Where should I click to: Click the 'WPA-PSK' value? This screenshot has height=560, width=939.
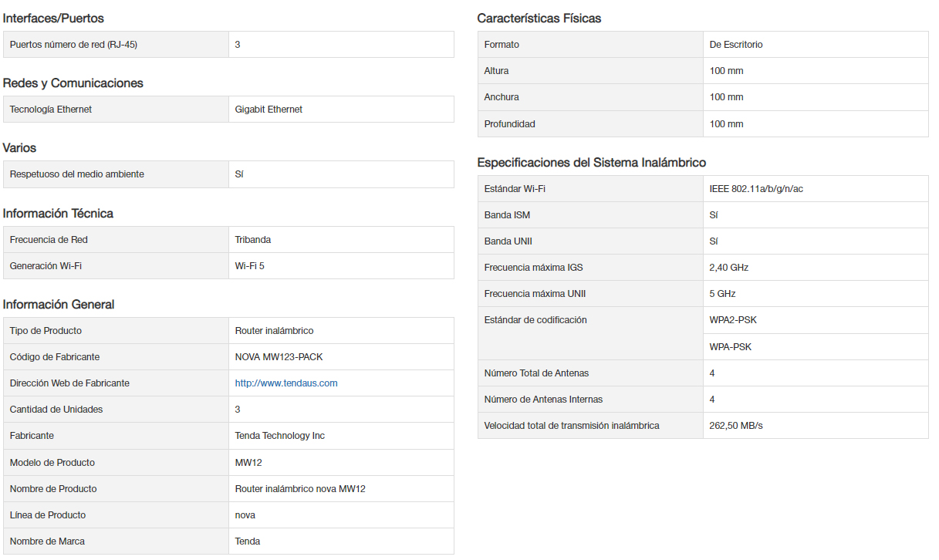pyautogui.click(x=731, y=347)
